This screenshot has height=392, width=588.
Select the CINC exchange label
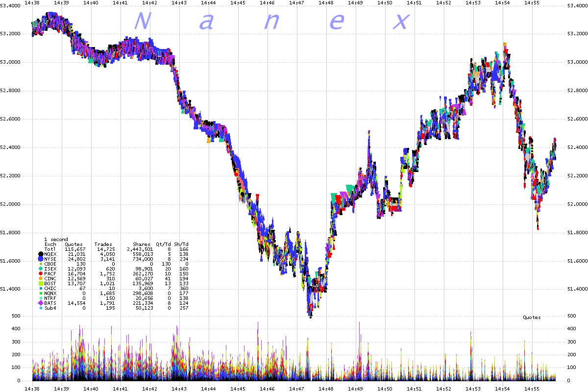50,278
